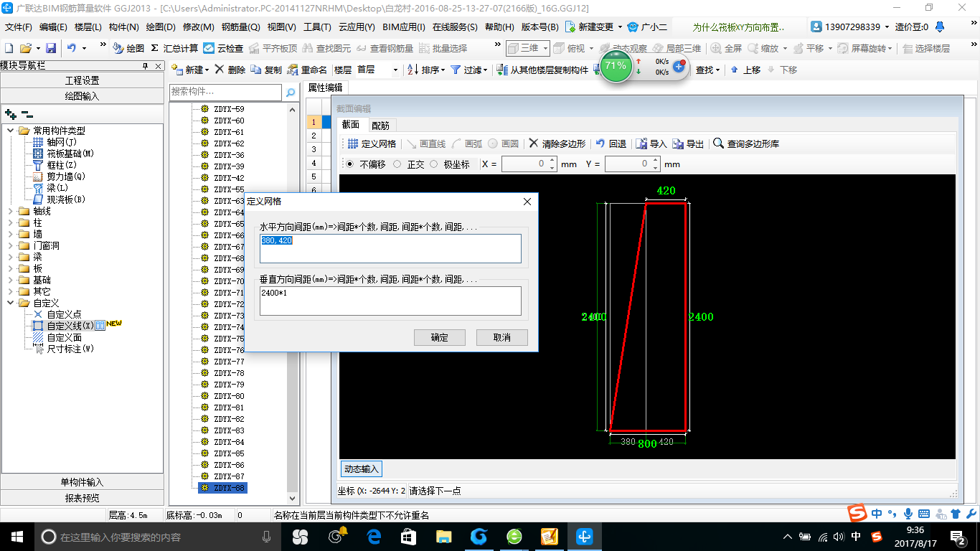Click 定义网格 toolbar tool

(372, 143)
